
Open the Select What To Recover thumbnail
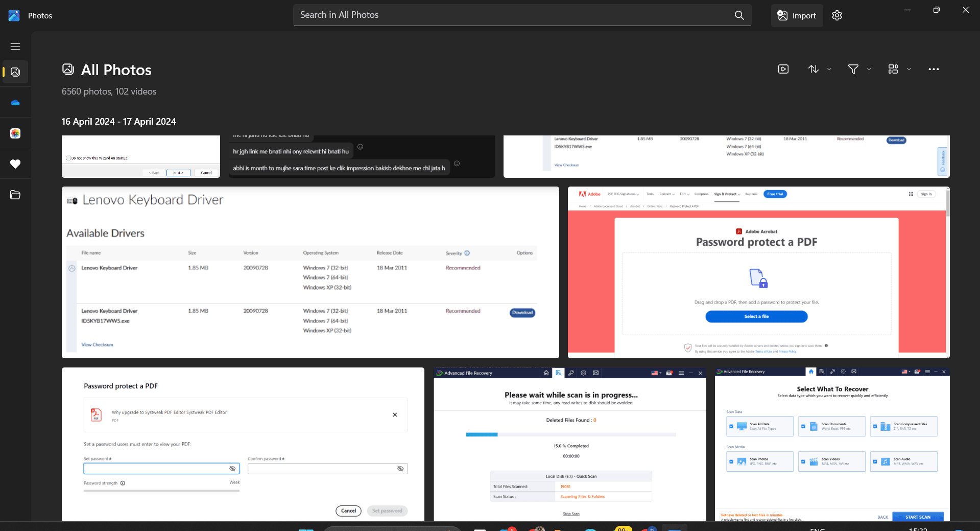click(832, 444)
